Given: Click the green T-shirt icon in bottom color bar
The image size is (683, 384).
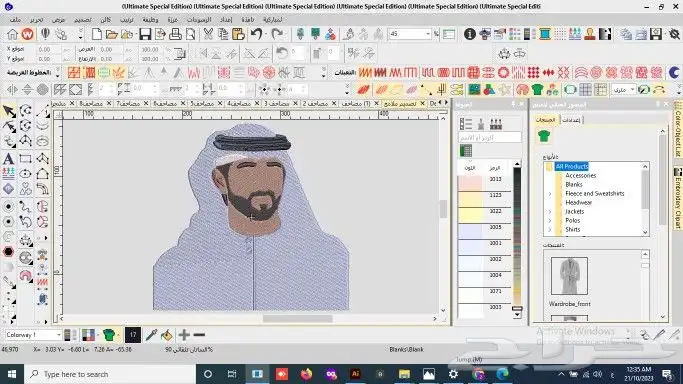Looking at the screenshot, I should (x=109, y=335).
